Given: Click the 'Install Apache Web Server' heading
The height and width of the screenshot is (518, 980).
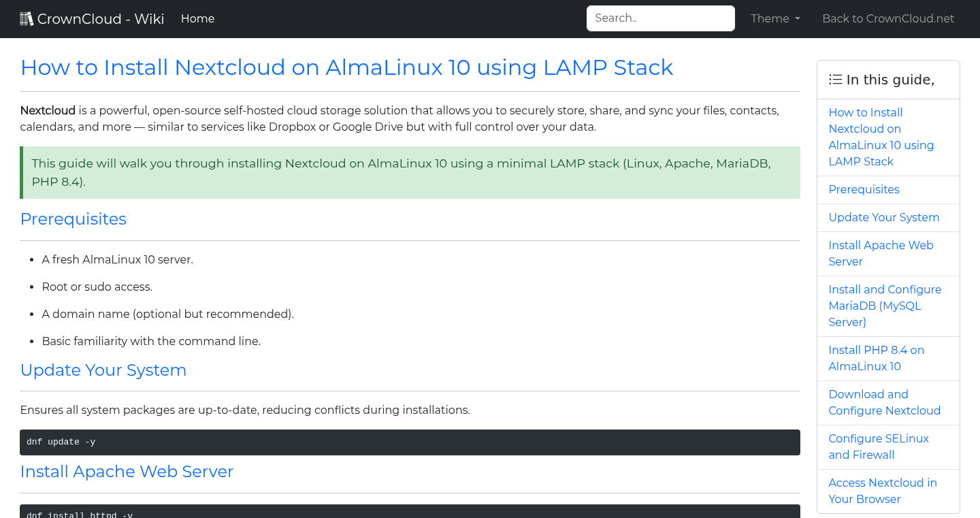Looking at the screenshot, I should [126, 471].
